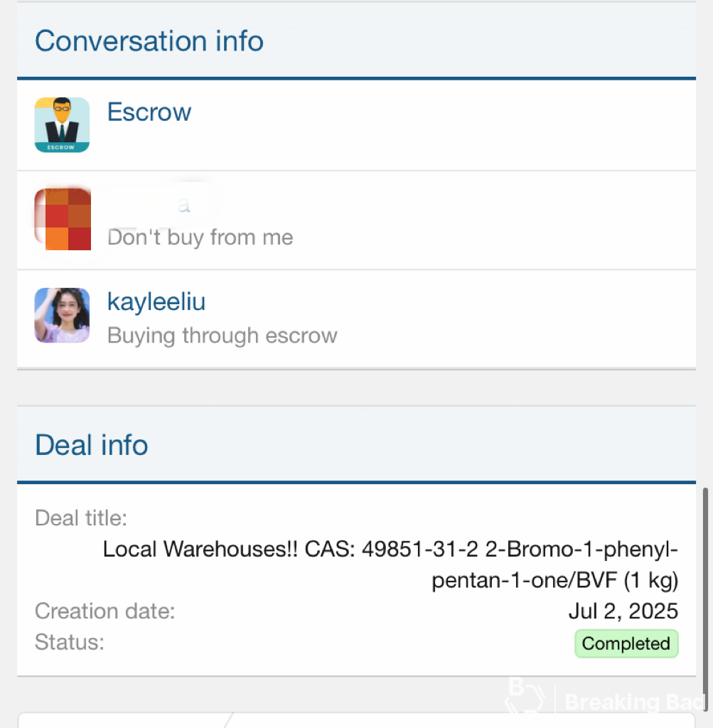Viewport: 713px width, 728px height.
Task: Click the 'Creation date:' label
Action: [x=105, y=611]
